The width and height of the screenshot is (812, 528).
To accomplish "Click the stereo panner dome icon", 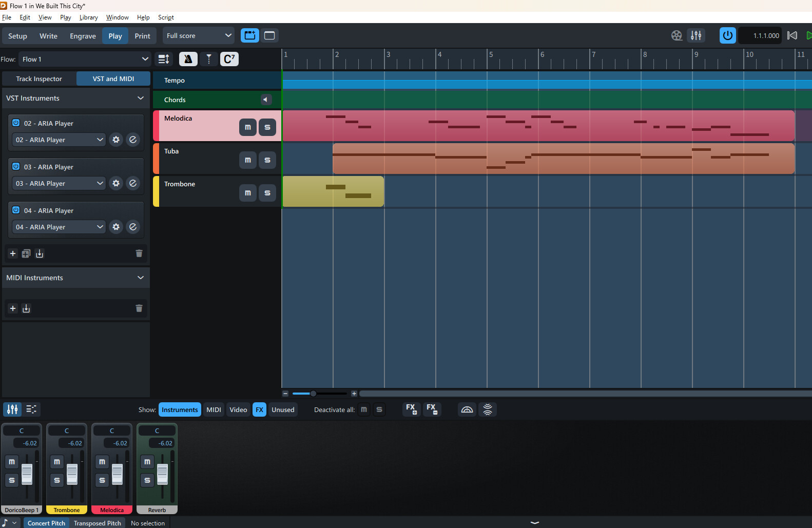I will pyautogui.click(x=467, y=409).
